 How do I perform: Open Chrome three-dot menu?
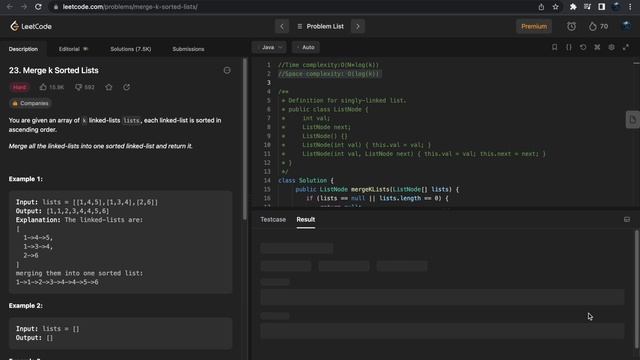pyautogui.click(x=631, y=7)
